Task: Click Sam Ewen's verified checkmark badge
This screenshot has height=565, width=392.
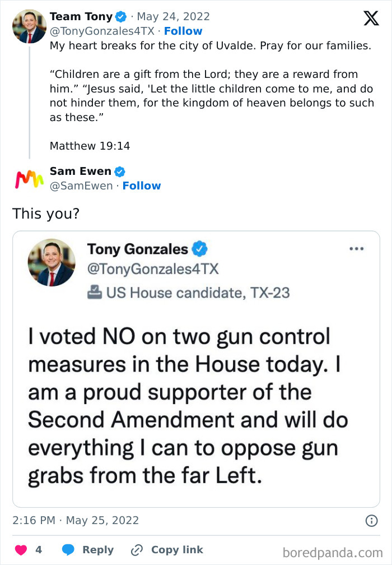Action: (120, 172)
